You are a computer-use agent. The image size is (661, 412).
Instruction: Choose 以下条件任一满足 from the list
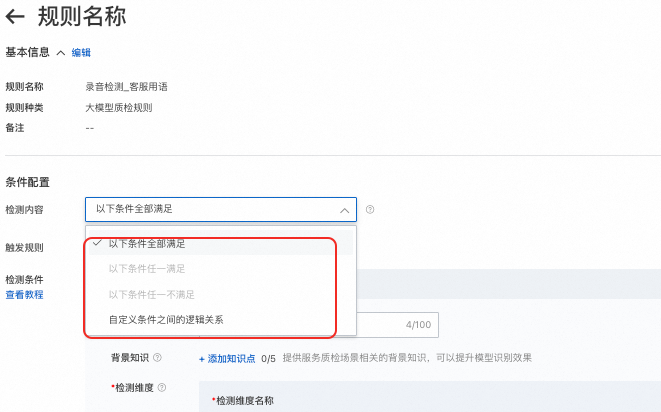click(147, 269)
